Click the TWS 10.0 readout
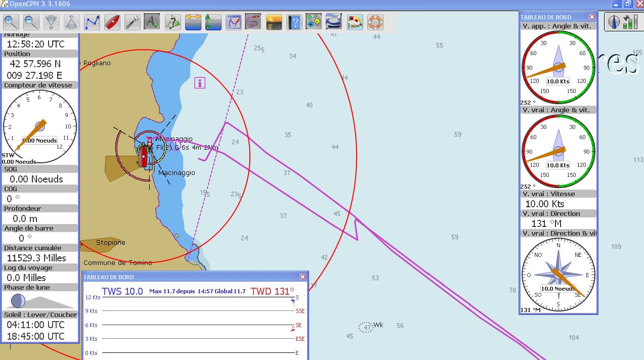Image resolution: width=644 pixels, height=360 pixels. tap(122, 291)
